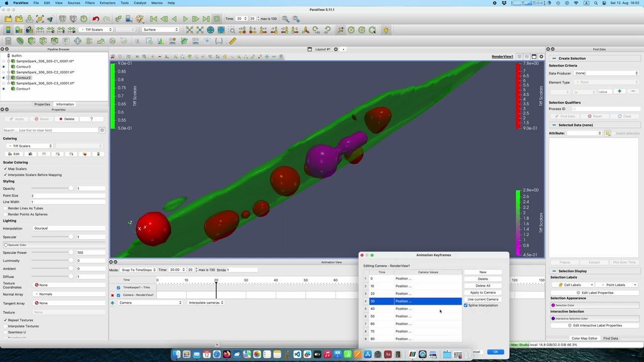This screenshot has height=362, width=644.
Task: Click the Apply to Camera button
Action: point(482,293)
